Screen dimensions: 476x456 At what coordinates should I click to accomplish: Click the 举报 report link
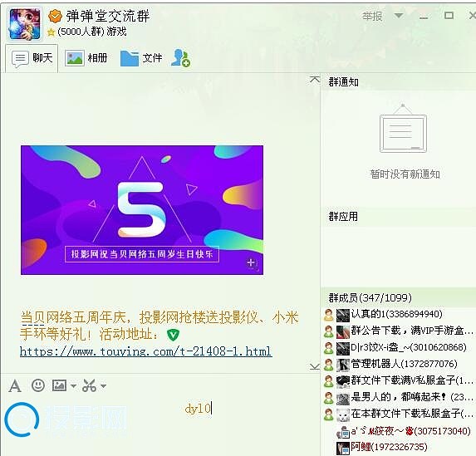372,16
